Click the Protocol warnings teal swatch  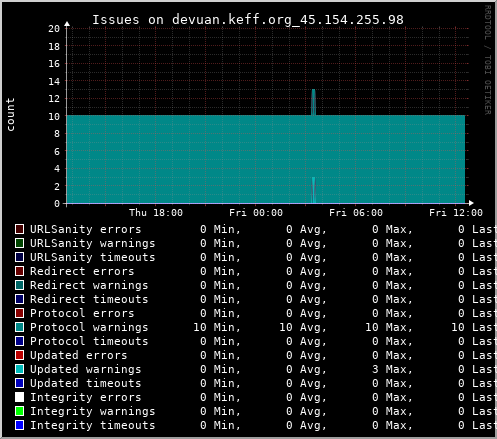[19, 327]
